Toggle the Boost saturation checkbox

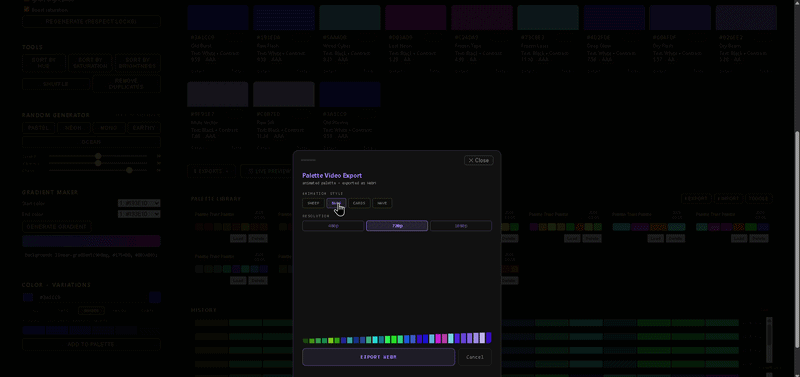[27, 9]
